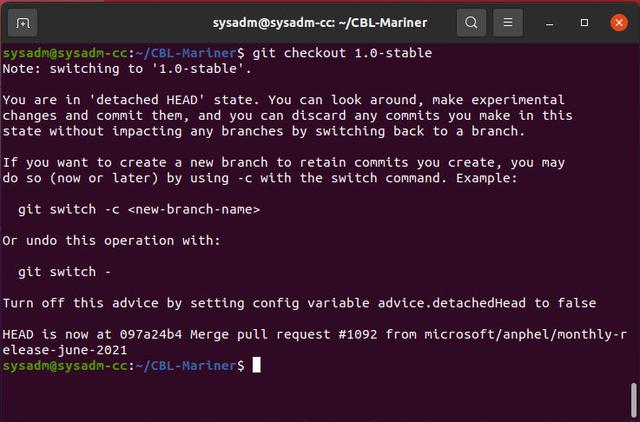Click the commit hash 097a24b4
Image resolution: width=640 pixels, height=422 pixels.
click(x=151, y=334)
